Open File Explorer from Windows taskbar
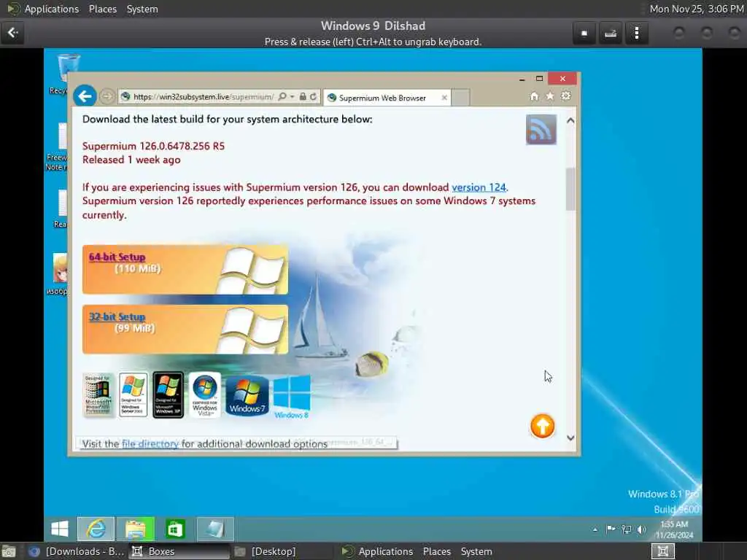 pos(136,529)
